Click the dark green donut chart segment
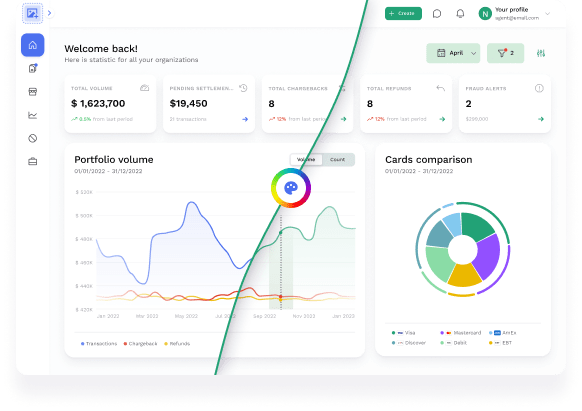Screen dimensions: 582x411 (x=478, y=226)
